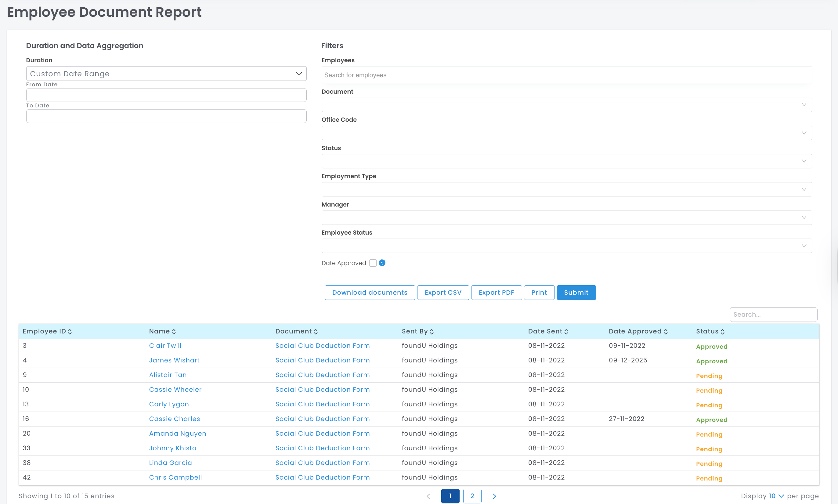
Task: Click the From Date input field
Action: coord(166,95)
